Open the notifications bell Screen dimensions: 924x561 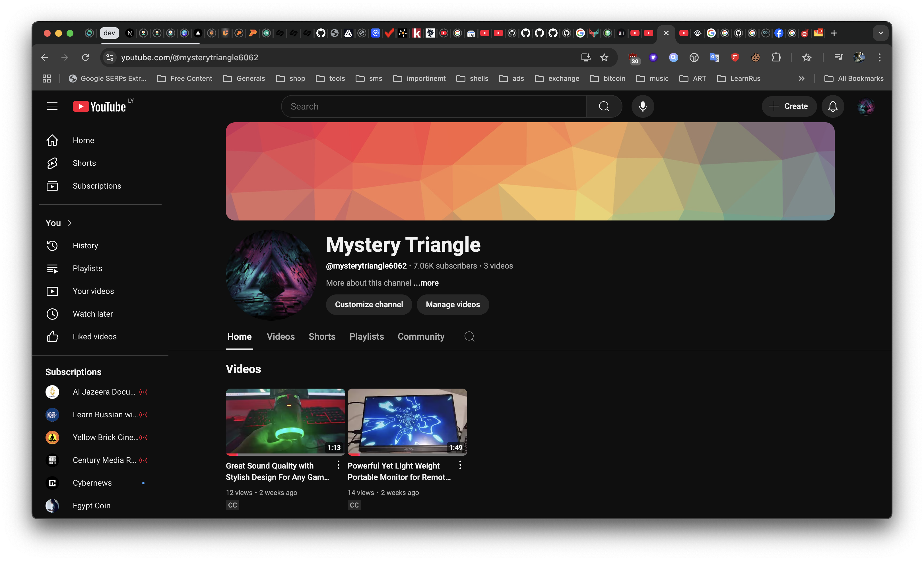pyautogui.click(x=832, y=106)
